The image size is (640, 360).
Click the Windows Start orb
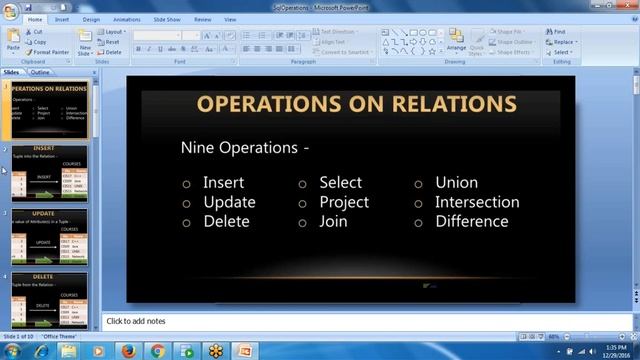11,351
